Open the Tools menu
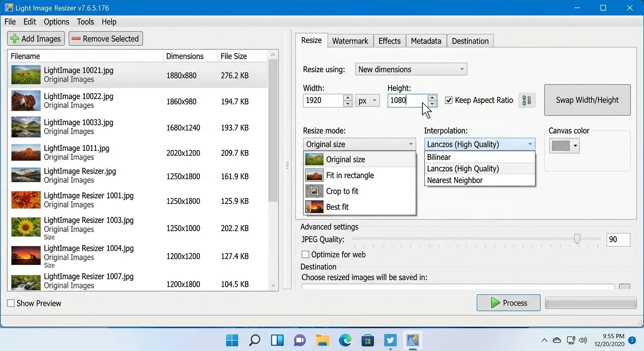The width and height of the screenshot is (644, 351). click(86, 22)
